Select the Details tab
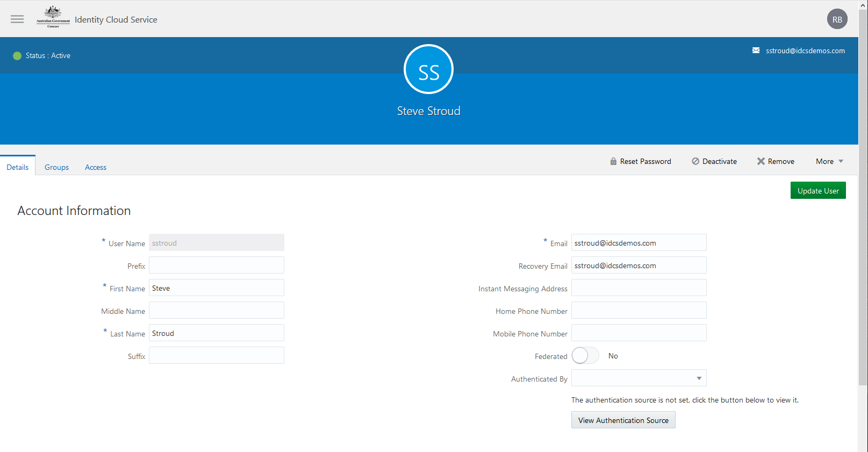This screenshot has height=452, width=868. point(18,167)
